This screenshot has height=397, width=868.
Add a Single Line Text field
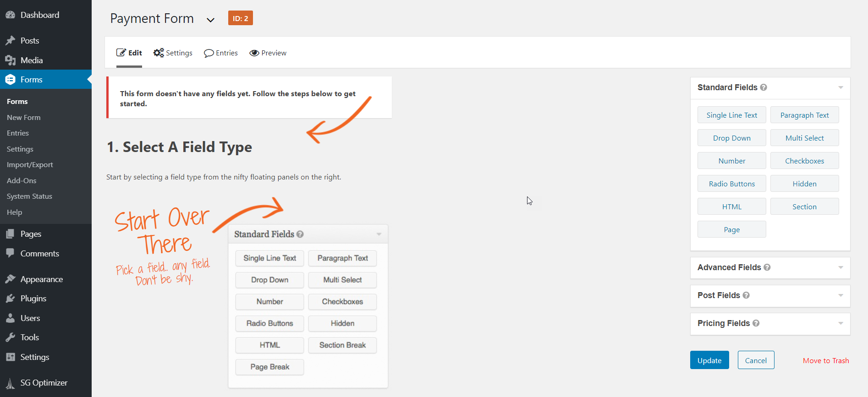click(731, 115)
